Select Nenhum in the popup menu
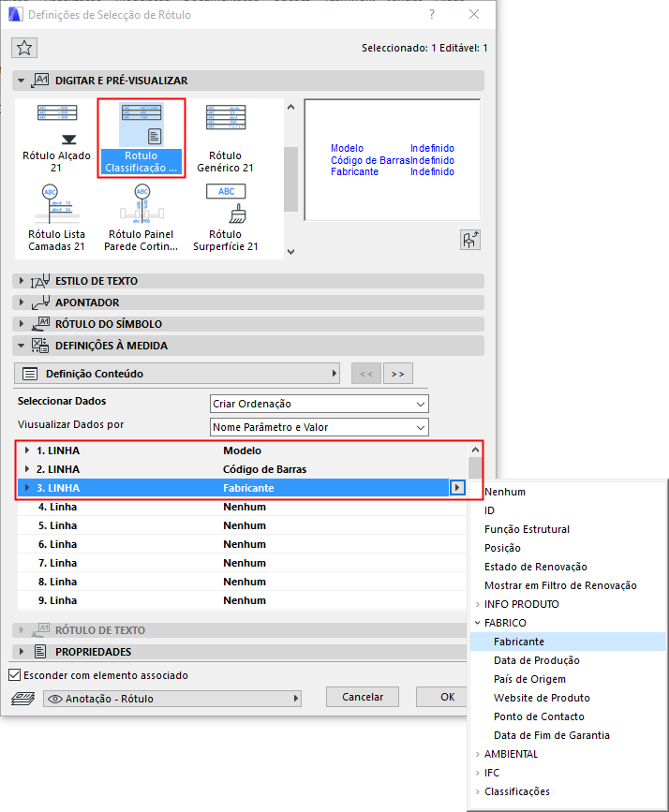Screen dimensions: 669x812 [568, 492]
